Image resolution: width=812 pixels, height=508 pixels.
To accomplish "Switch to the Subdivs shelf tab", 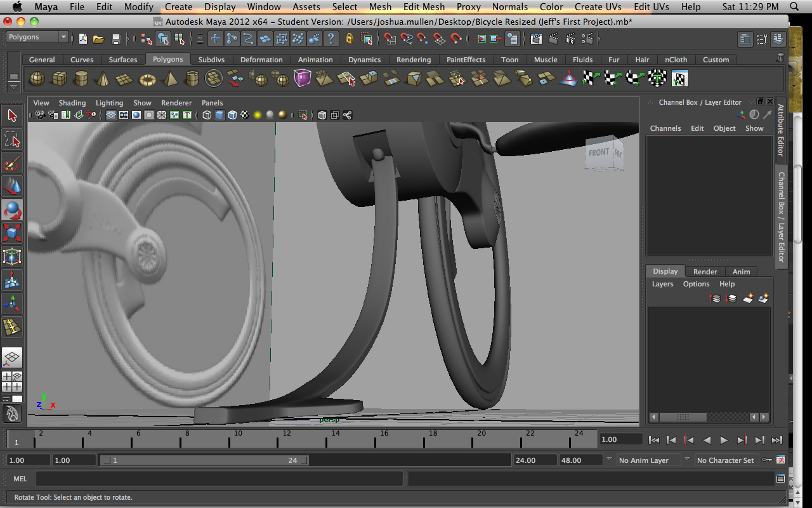I will (211, 59).
